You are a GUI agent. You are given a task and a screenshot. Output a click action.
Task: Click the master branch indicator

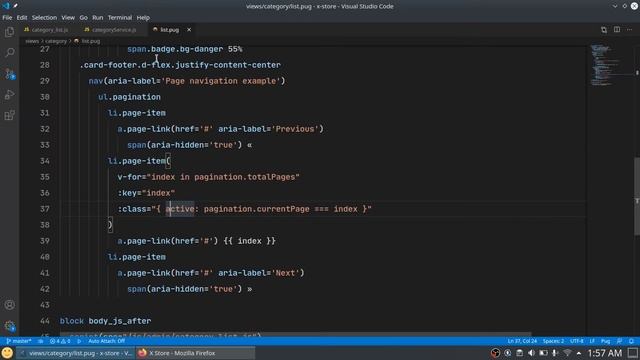(x=19, y=341)
